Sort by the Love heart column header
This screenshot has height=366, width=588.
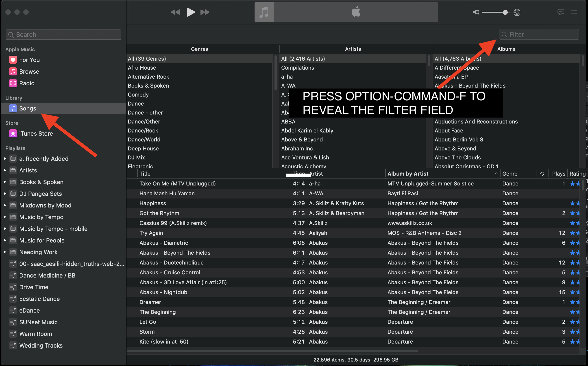point(542,174)
